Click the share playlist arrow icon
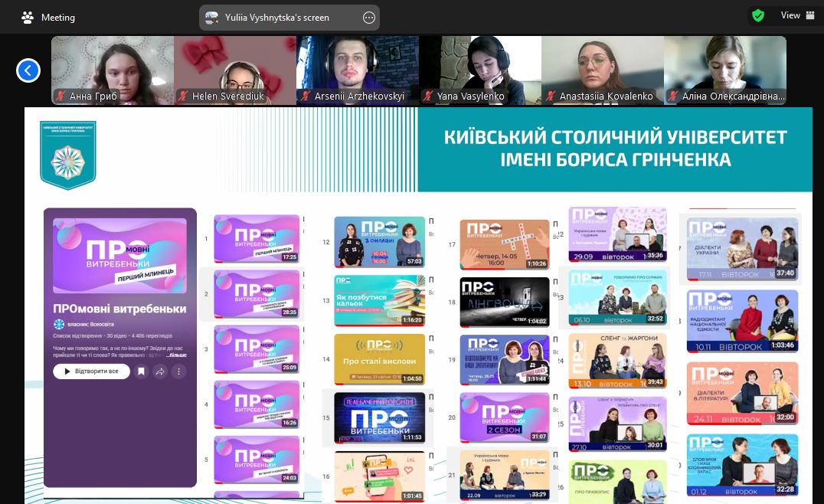 click(160, 371)
